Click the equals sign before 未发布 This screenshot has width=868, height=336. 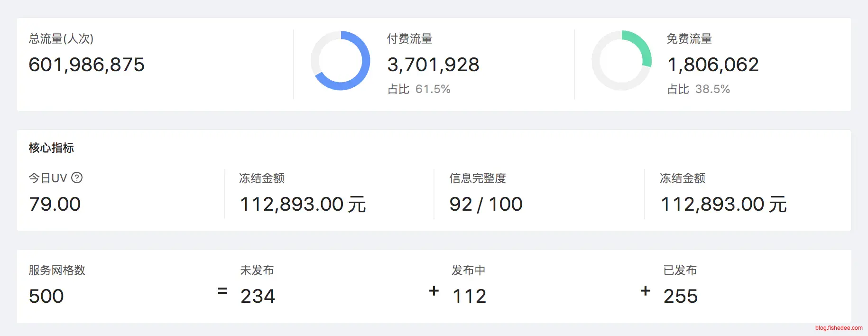222,291
